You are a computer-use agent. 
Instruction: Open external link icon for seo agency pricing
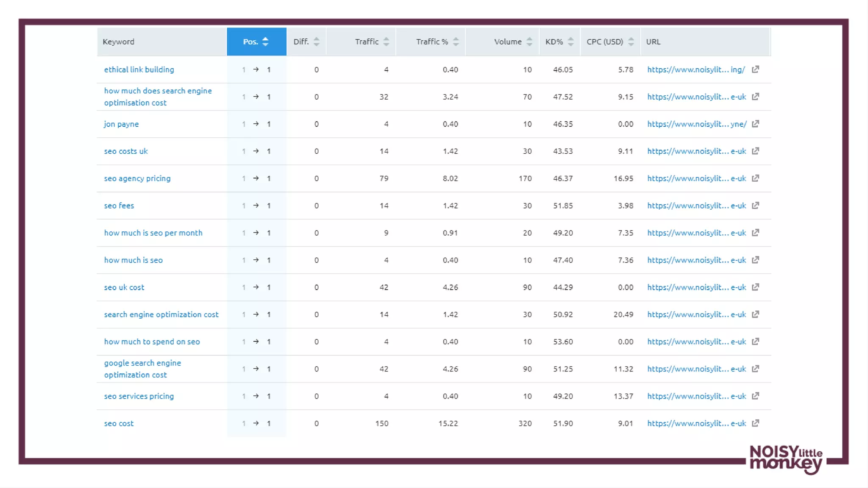pos(755,178)
